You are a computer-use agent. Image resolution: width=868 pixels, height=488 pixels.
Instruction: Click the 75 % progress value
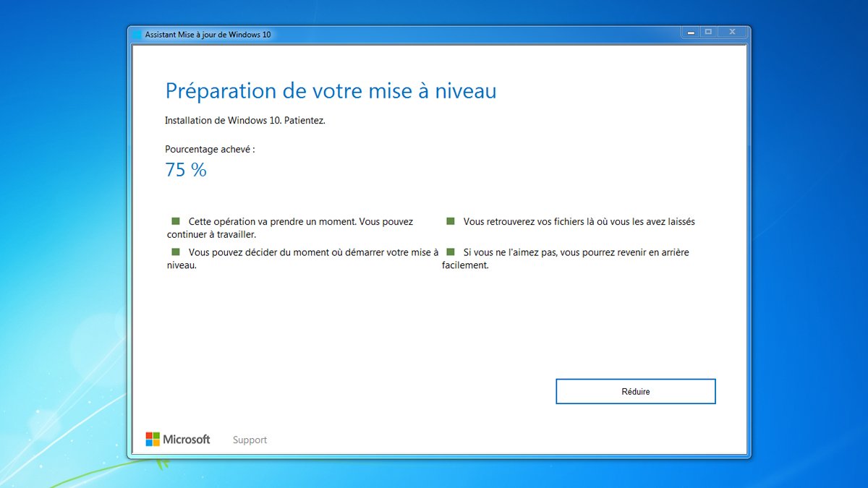click(186, 170)
